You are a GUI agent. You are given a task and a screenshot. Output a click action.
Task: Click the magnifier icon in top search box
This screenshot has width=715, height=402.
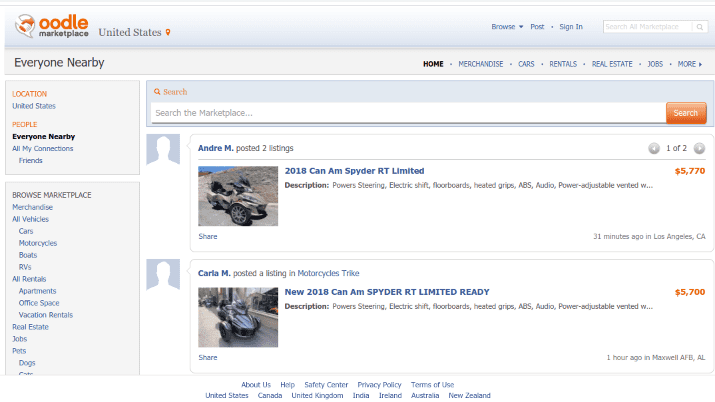[699, 27]
